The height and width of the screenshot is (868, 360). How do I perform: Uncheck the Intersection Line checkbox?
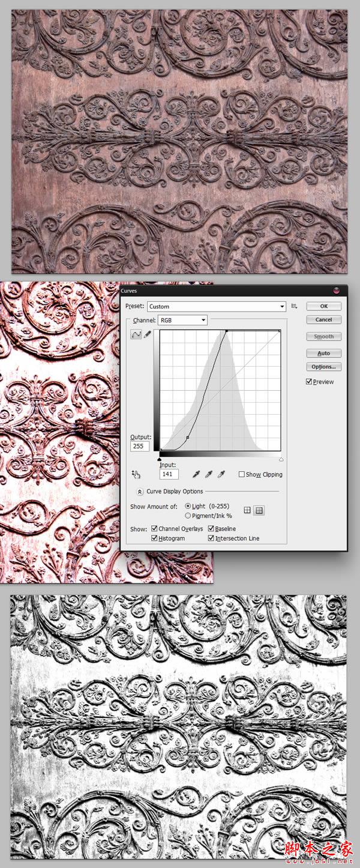[211, 538]
